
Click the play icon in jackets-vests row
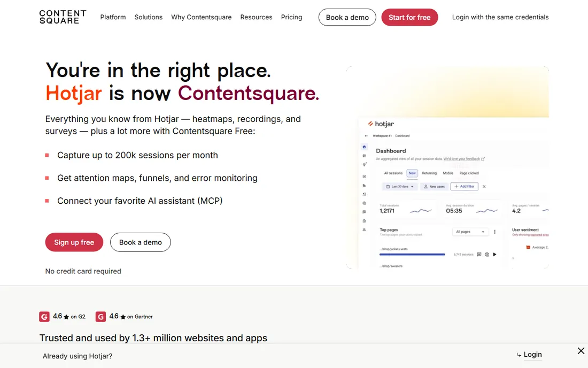(x=494, y=254)
